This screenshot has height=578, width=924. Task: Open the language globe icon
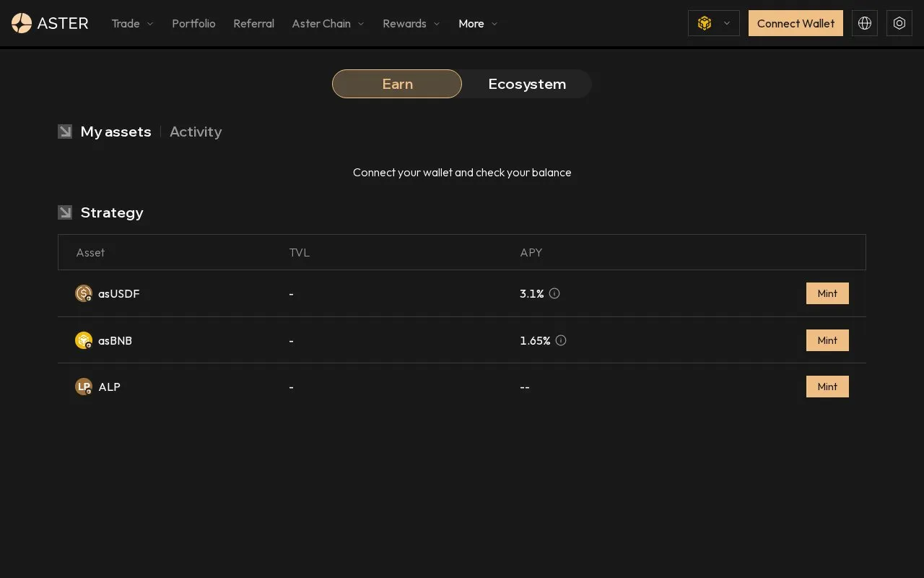pos(865,23)
